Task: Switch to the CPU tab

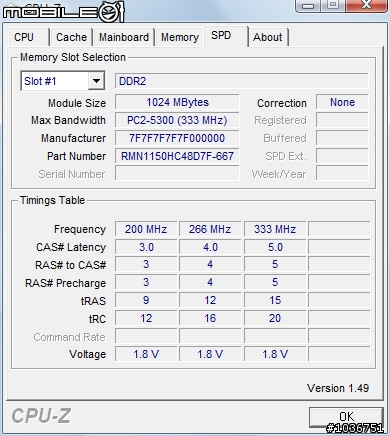Action: (28, 37)
